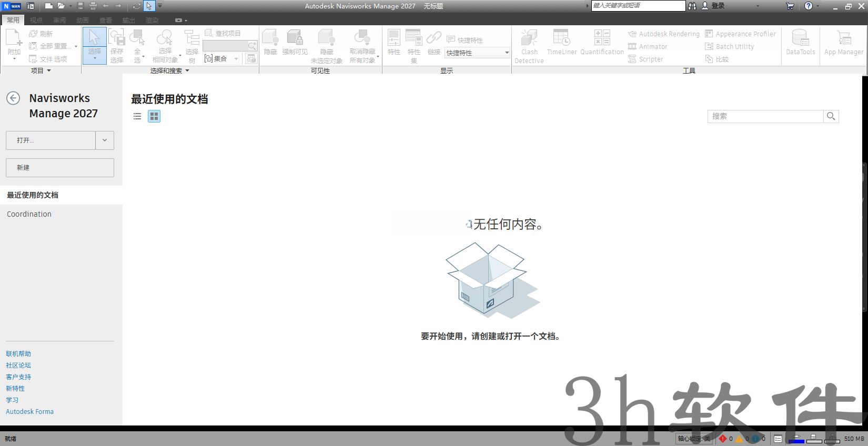This screenshot has width=868, height=446.
Task: Toggle the 快捷特性 button in display group
Action: pyautogui.click(x=465, y=40)
